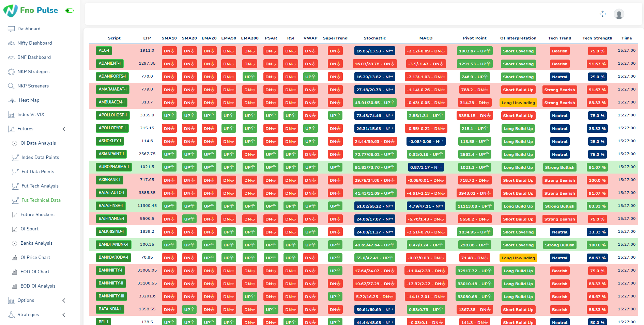Click BAJFINANCE-I SMA20 UP badge
The height and width of the screenshot is (325, 644).
click(x=189, y=219)
